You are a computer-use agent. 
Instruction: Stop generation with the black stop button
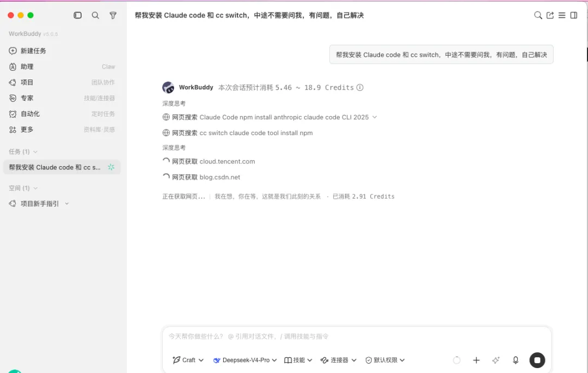tap(537, 360)
